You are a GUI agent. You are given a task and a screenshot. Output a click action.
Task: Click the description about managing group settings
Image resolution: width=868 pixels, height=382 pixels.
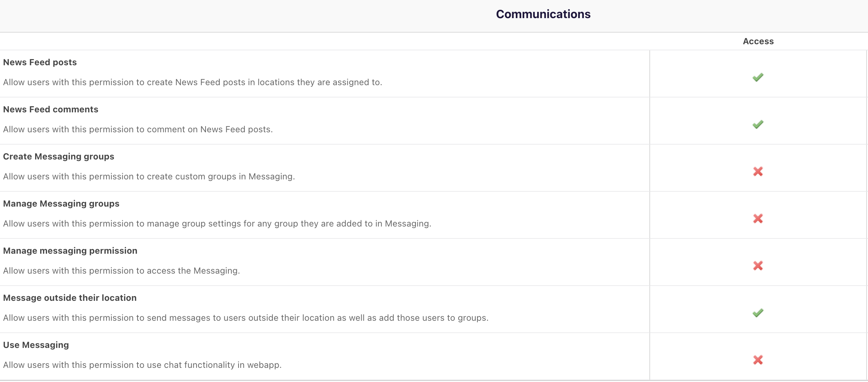click(x=217, y=224)
